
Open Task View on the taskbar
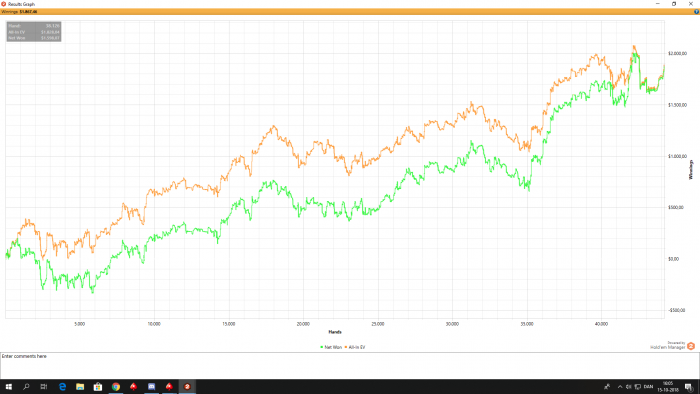click(44, 387)
